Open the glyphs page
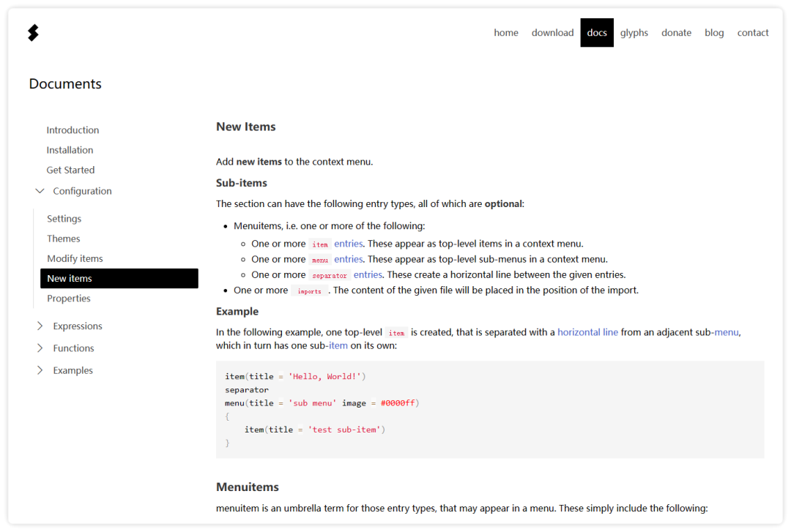 [634, 33]
